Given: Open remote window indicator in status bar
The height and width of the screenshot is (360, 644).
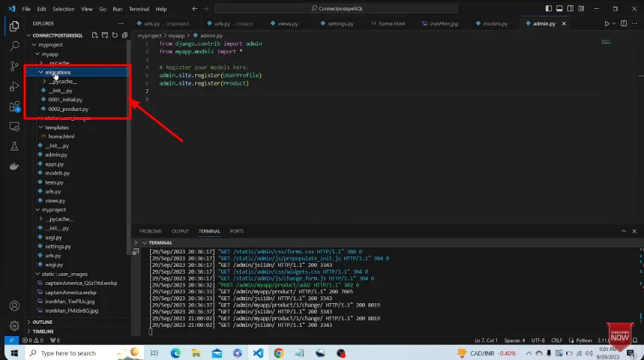Looking at the screenshot, I should coord(11,340).
